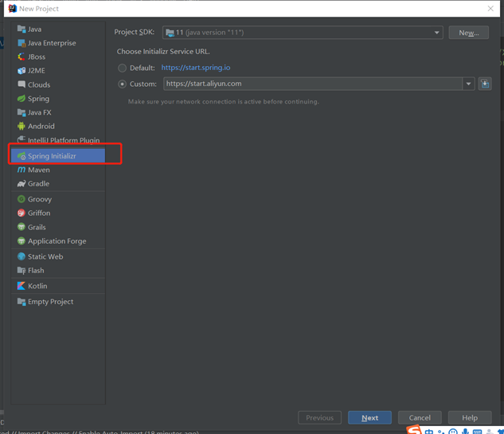Select the Java project type icon

21,29
